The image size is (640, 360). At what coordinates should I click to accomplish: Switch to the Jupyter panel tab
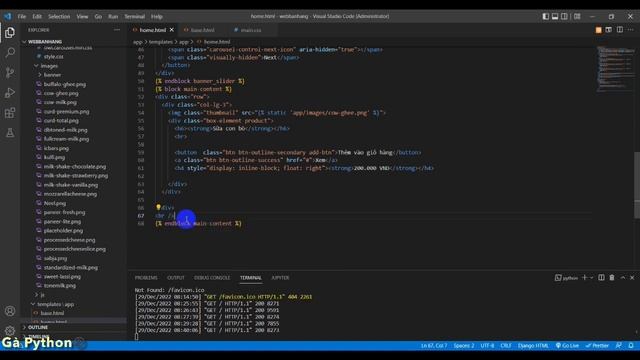tap(280, 278)
